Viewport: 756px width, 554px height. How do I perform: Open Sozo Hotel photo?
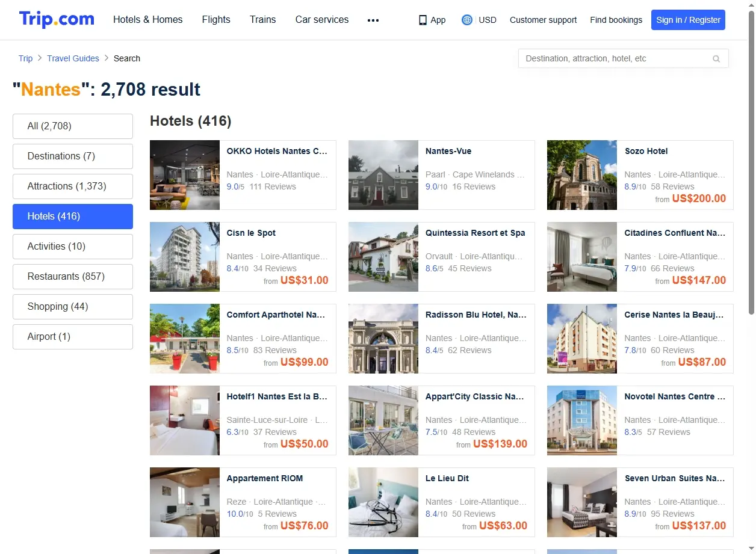[x=582, y=175]
